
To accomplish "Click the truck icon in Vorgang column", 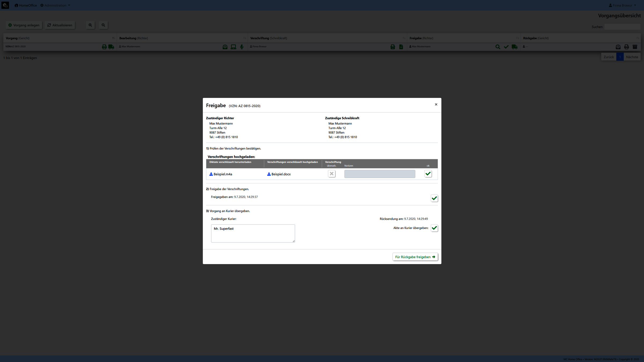I will coord(111,47).
